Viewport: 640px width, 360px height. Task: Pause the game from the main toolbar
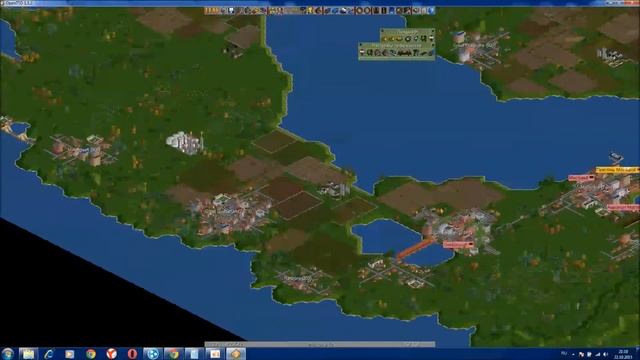coord(208,11)
